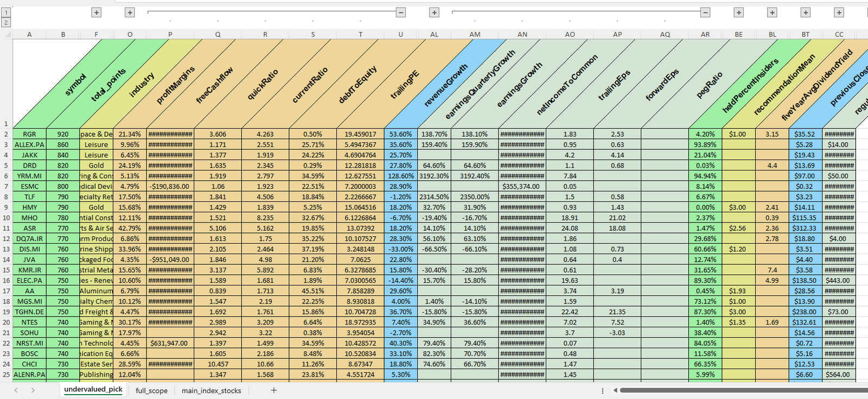This screenshot has height=399, width=868.
Task: Select the total points cell 920
Action: [63, 134]
